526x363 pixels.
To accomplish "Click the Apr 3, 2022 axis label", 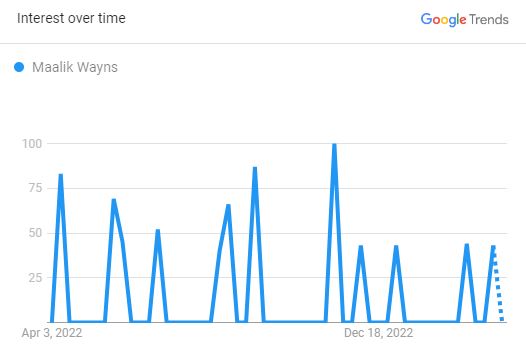I will pos(52,333).
